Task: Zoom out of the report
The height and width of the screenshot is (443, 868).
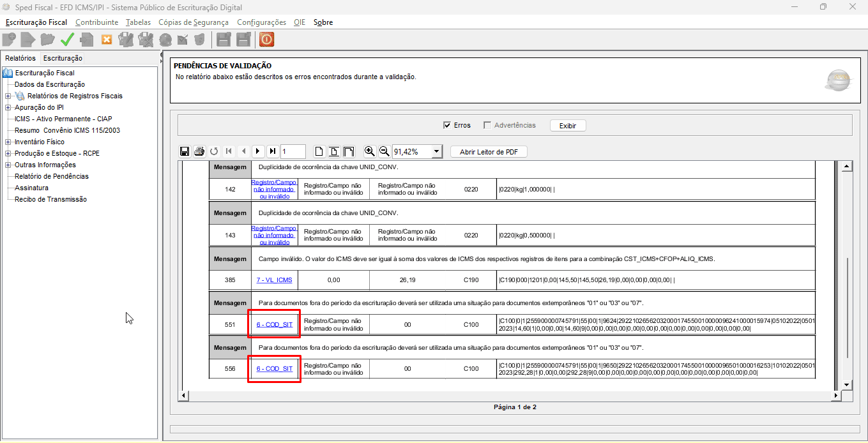Action: [384, 151]
